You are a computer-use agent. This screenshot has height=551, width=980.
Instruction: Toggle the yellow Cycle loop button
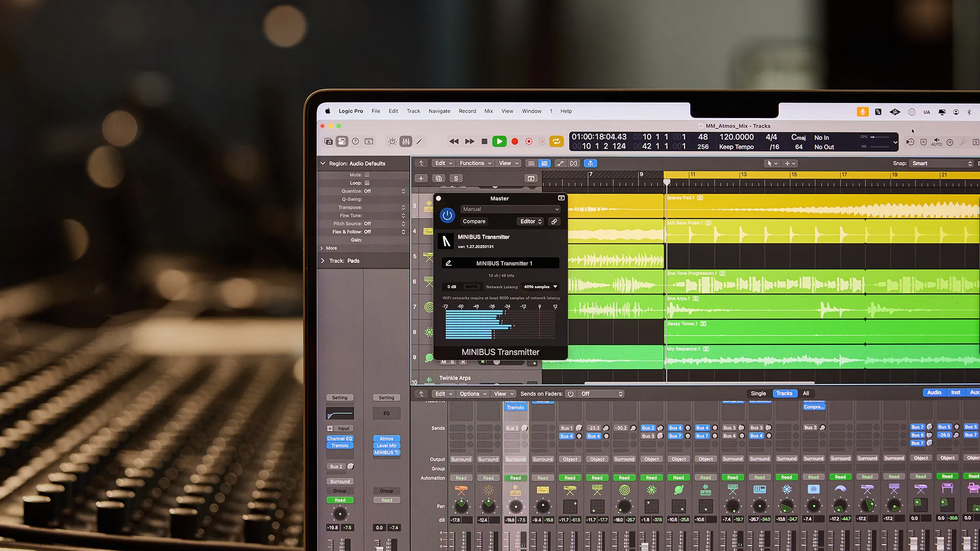tap(556, 142)
